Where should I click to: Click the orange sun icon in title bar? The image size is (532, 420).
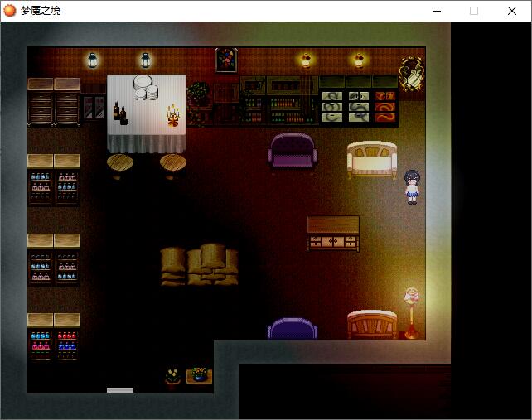point(9,11)
